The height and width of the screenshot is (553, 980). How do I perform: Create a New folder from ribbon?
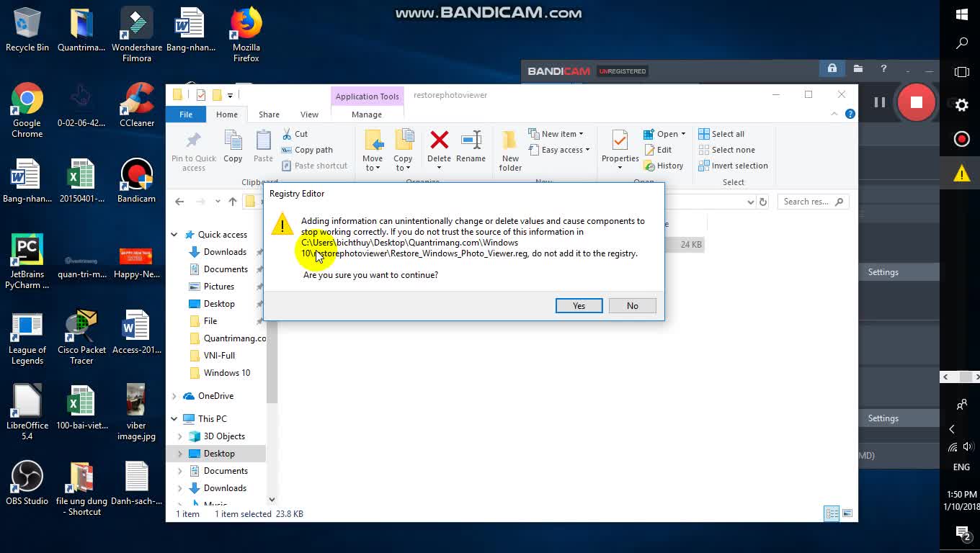click(510, 151)
